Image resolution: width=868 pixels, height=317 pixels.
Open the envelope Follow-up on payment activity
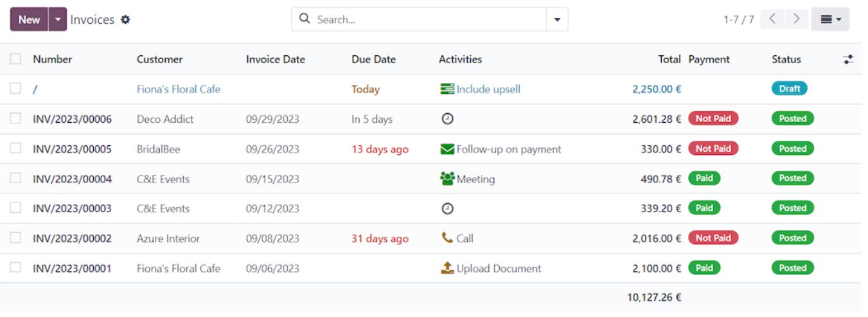[x=447, y=149]
